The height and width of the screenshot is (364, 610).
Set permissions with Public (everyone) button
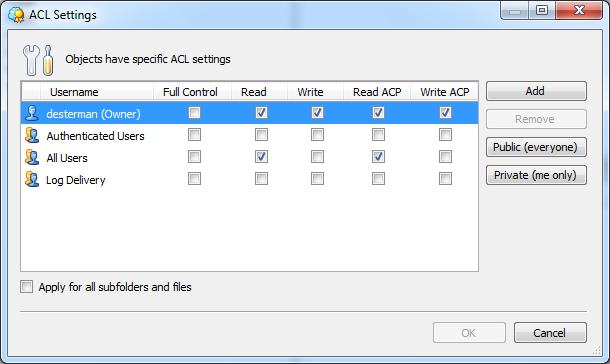point(536,147)
